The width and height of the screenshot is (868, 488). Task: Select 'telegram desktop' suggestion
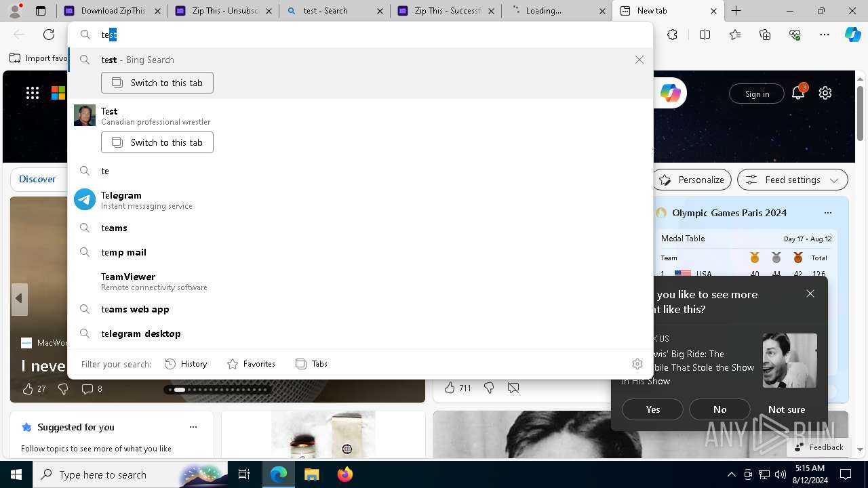tap(360, 333)
